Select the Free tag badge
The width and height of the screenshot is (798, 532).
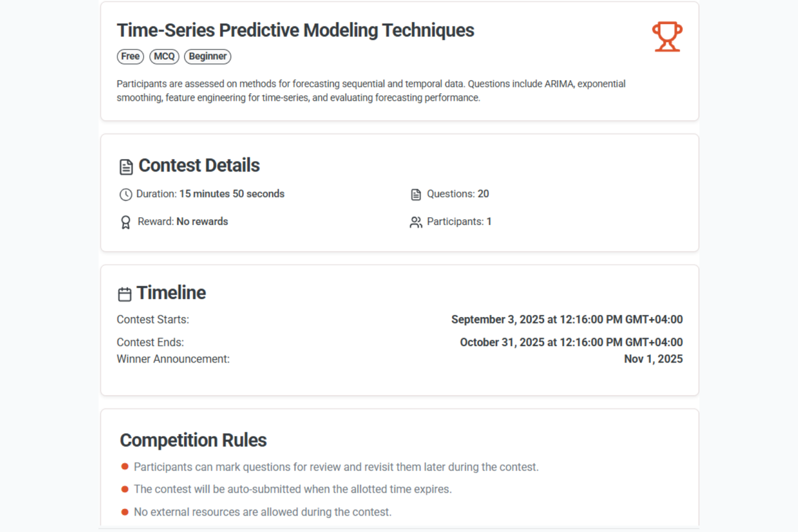(130, 56)
